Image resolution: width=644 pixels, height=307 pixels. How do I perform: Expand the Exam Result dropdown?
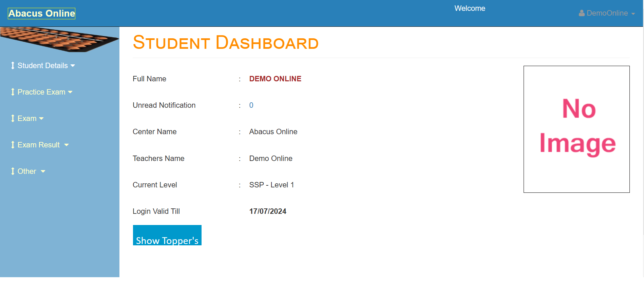pos(38,145)
